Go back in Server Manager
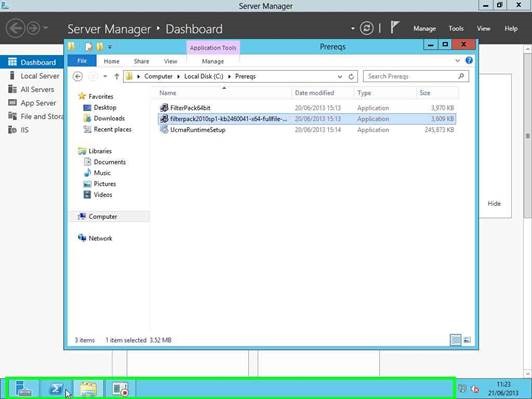The image size is (532, 399). pos(15,28)
